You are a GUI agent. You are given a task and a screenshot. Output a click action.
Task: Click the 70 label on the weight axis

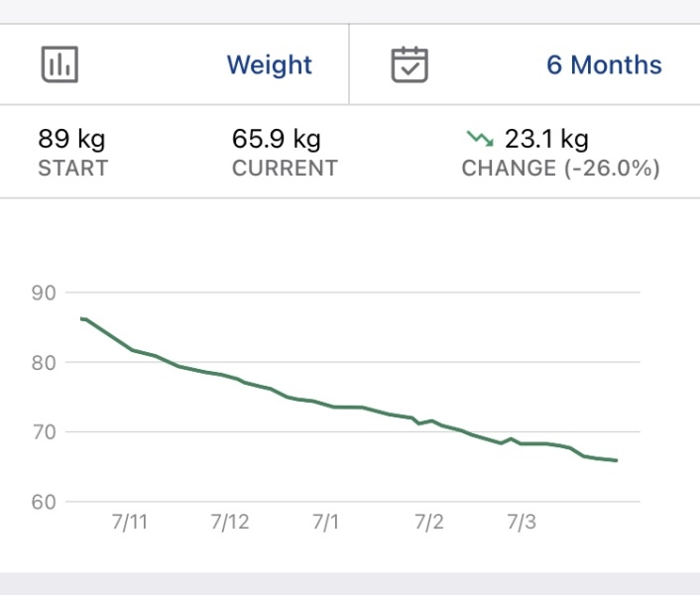44,431
